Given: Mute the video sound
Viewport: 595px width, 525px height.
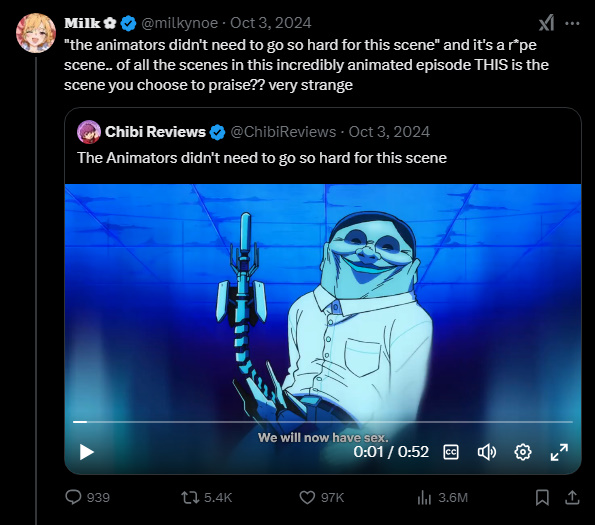Looking at the screenshot, I should [x=486, y=452].
